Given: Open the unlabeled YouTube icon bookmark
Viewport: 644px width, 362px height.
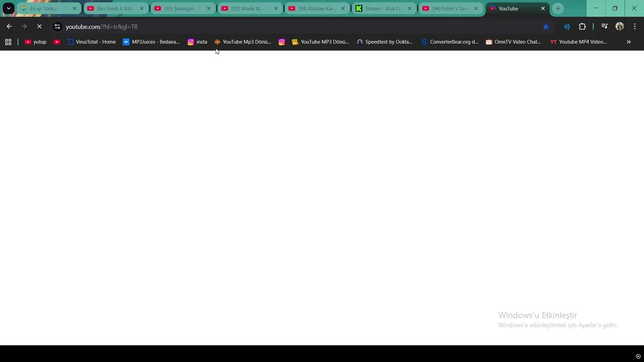Looking at the screenshot, I should (57, 42).
